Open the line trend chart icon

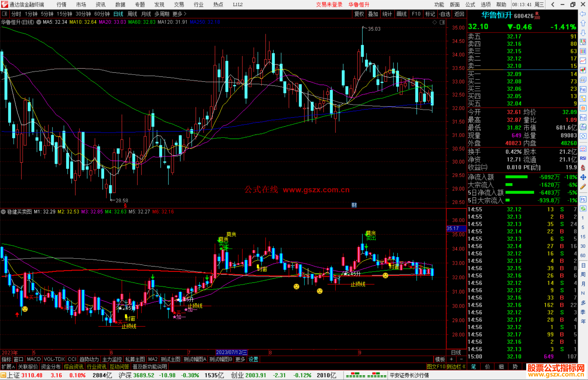coord(583,61)
